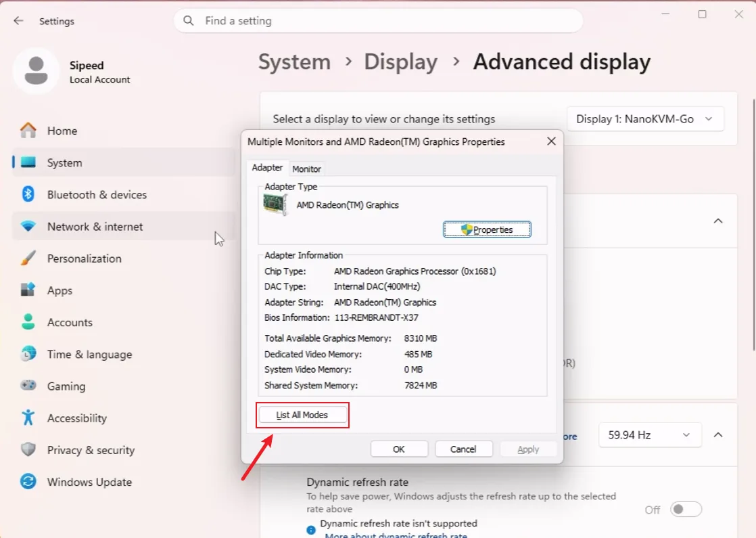The image size is (756, 538).
Task: Click the 8310 MB total memory value
Action: pyautogui.click(x=421, y=338)
